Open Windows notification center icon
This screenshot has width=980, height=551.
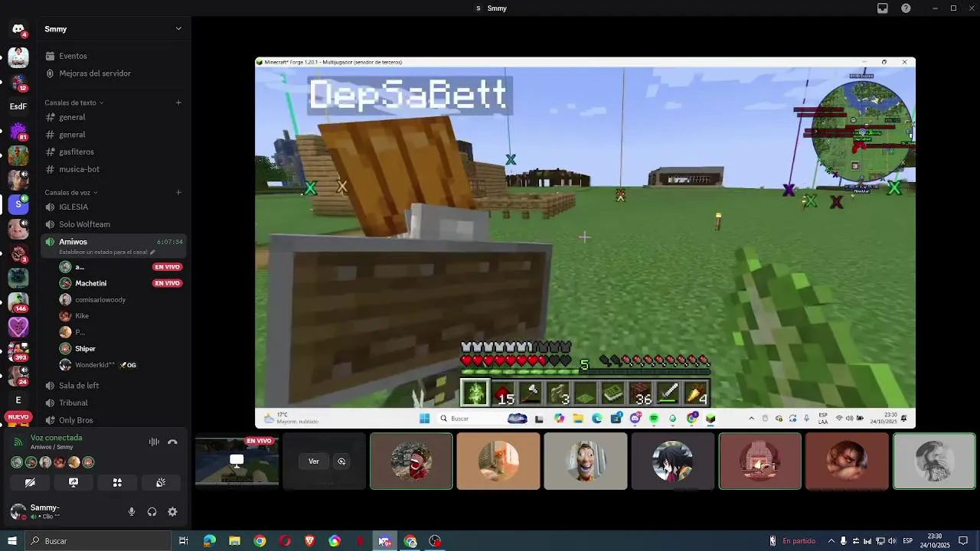964,541
